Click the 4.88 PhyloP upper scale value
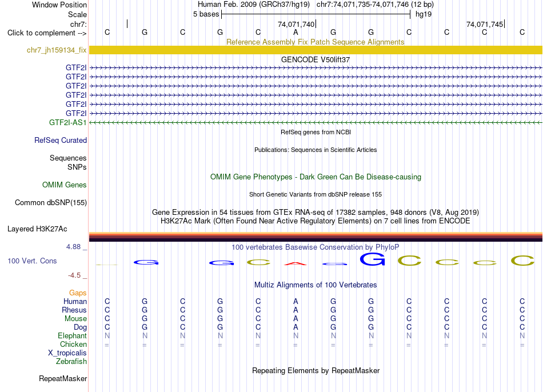Image resolution: width=543 pixels, height=392 pixels. tap(73, 247)
